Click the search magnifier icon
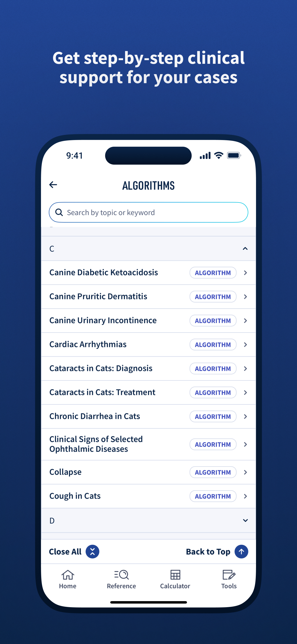 (59, 212)
